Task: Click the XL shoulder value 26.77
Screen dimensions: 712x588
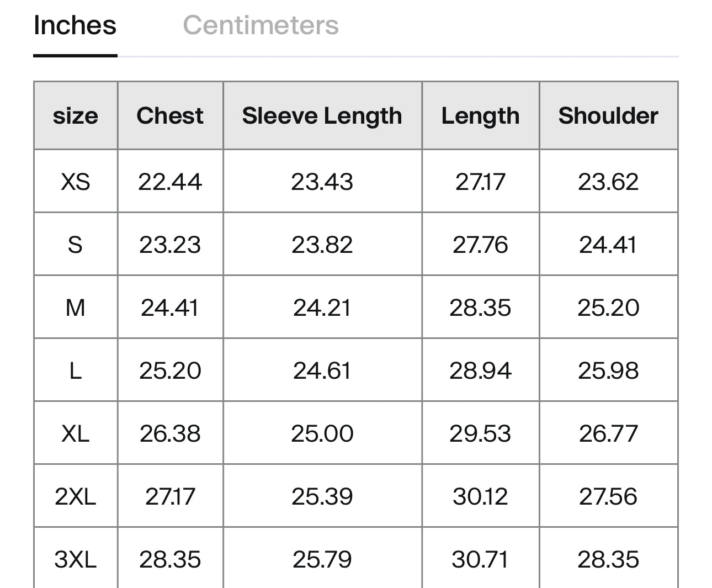Action: point(608,433)
